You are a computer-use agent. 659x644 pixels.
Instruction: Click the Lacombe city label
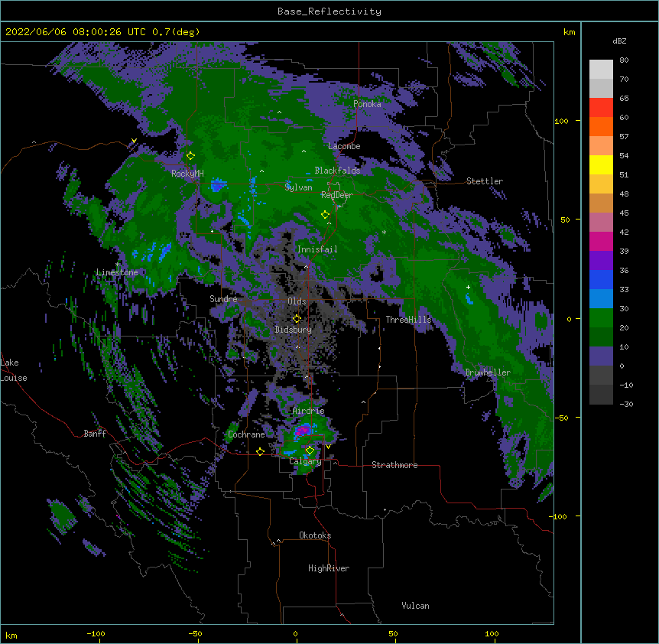click(x=344, y=146)
